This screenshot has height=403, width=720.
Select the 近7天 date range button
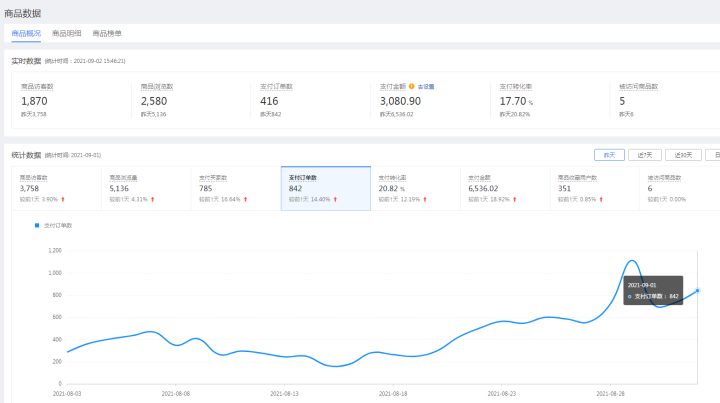point(645,155)
